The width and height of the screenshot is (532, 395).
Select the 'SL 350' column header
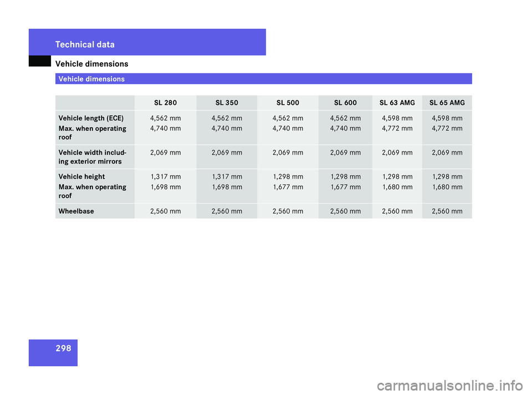point(227,103)
